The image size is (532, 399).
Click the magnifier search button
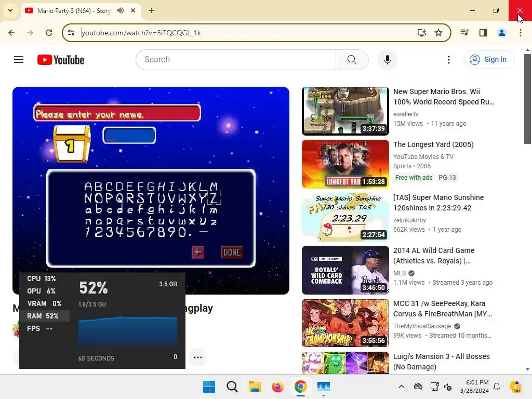352,60
